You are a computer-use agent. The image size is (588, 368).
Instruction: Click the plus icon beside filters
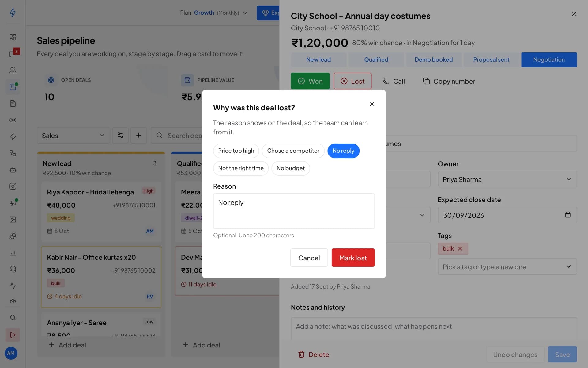139,136
